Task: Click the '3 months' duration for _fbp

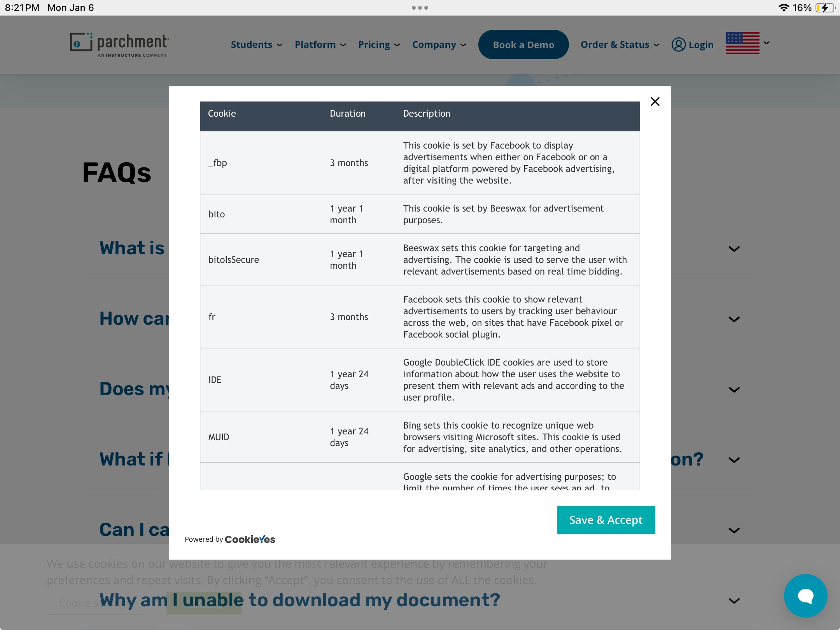Action: (x=349, y=163)
